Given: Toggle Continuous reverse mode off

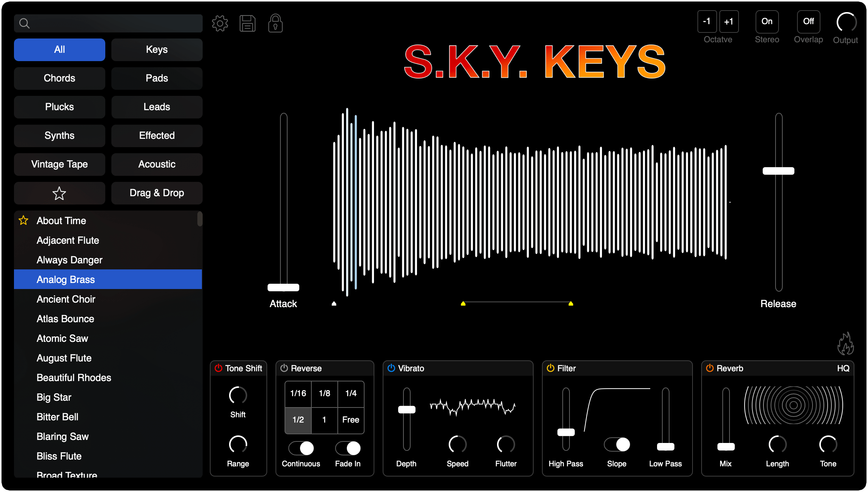Looking at the screenshot, I should tap(301, 448).
